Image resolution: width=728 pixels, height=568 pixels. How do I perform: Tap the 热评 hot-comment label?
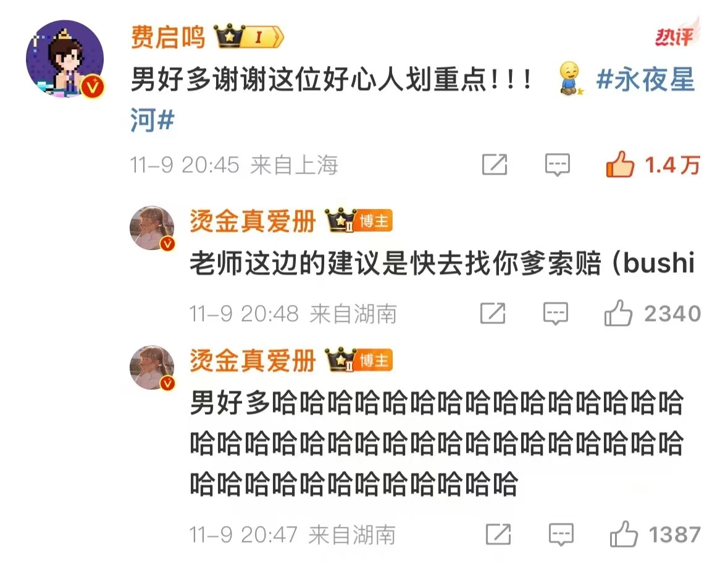tap(675, 36)
